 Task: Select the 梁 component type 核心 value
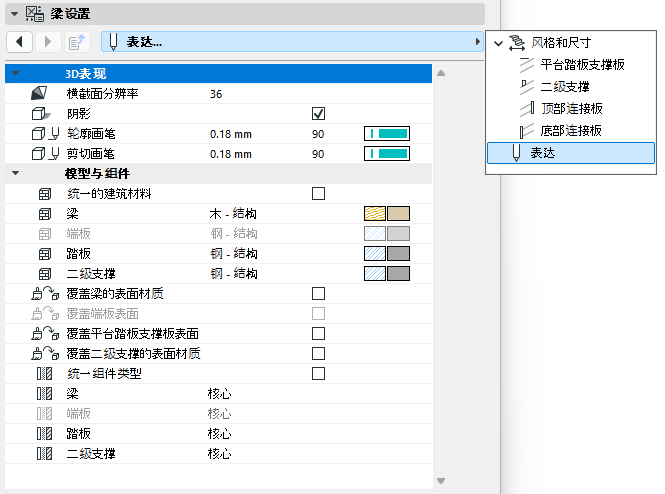[220, 394]
